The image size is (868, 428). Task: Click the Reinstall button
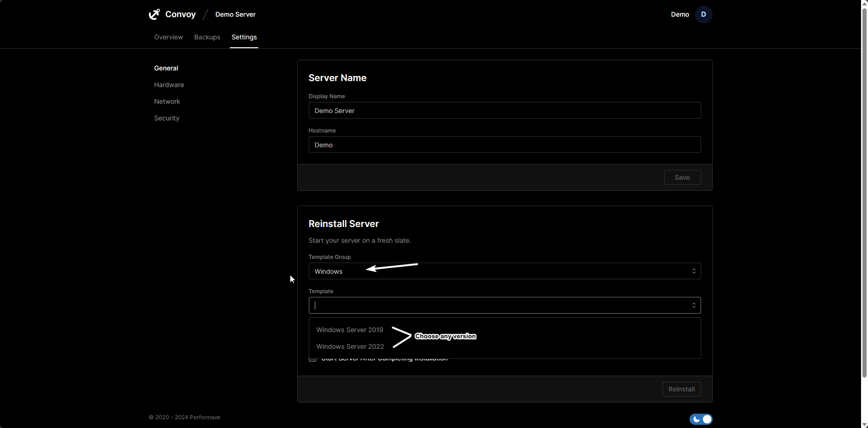tap(682, 389)
